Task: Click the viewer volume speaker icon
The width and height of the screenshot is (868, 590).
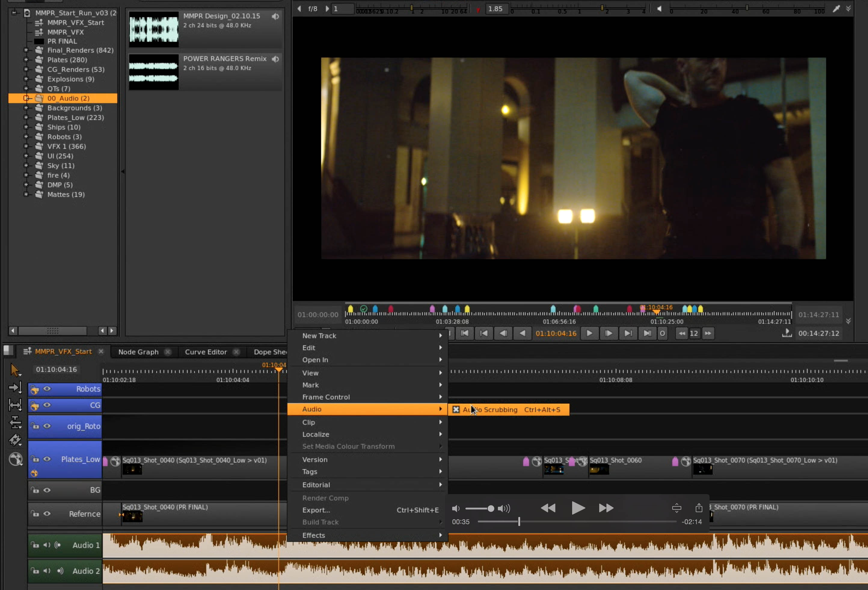Action: click(660, 9)
